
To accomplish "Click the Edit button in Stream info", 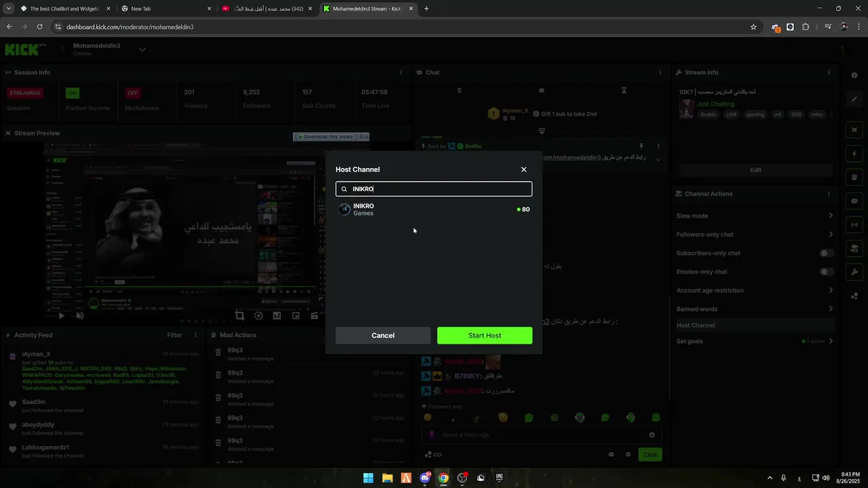I will pyautogui.click(x=755, y=170).
